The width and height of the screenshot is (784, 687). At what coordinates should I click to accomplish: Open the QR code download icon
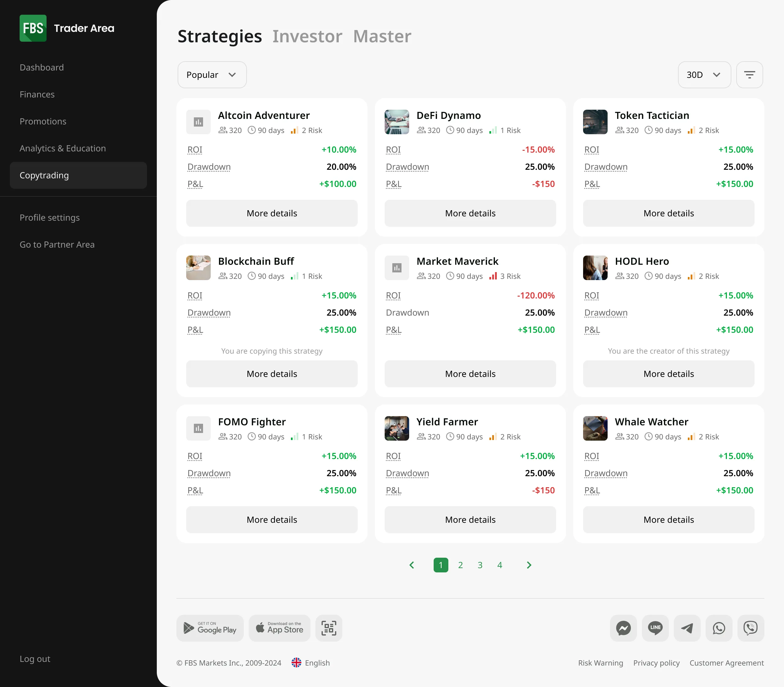[x=329, y=628]
